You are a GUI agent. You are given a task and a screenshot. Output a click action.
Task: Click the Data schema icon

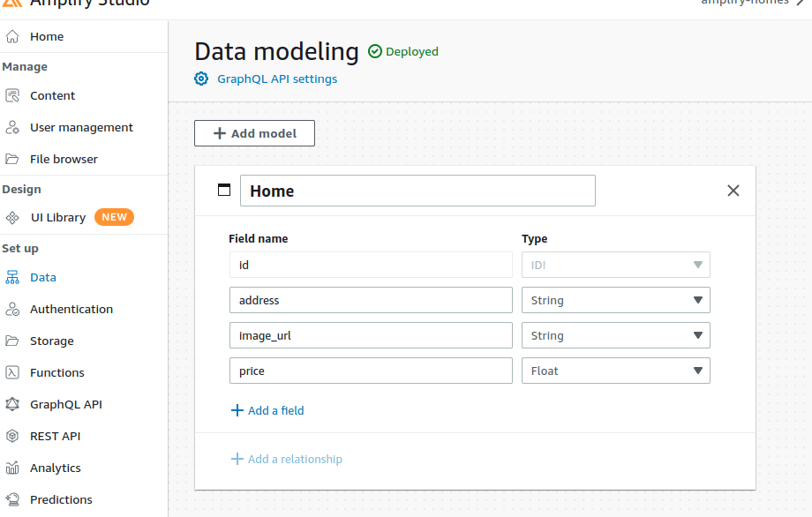coord(12,277)
